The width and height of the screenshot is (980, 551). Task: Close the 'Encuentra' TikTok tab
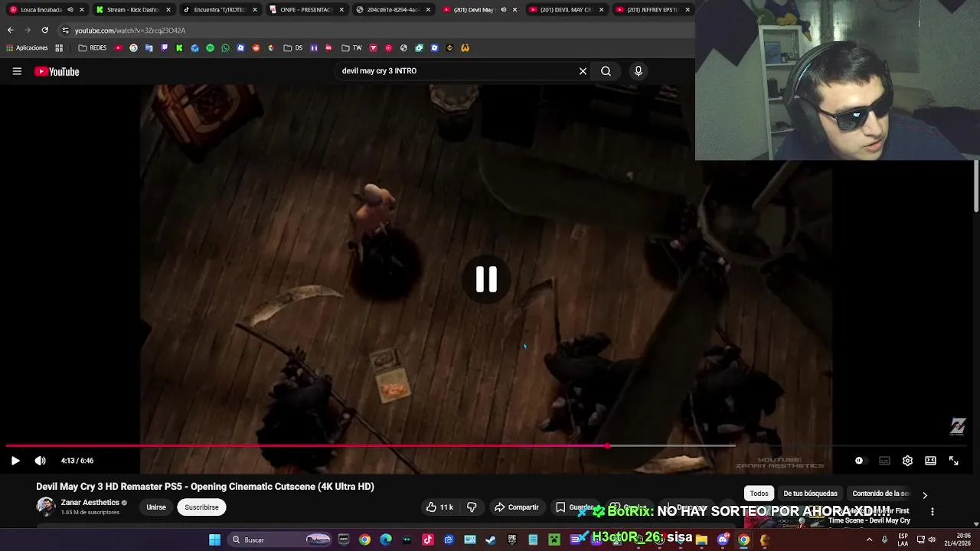point(255,10)
